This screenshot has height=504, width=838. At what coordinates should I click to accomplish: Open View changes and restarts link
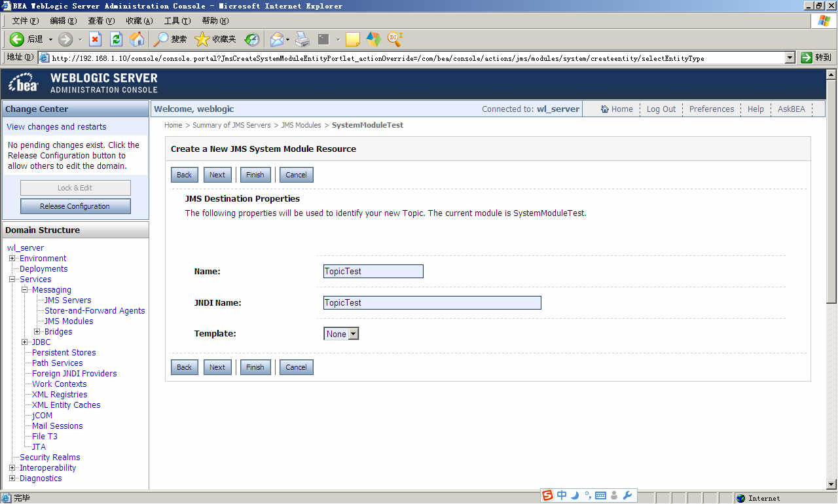[56, 126]
